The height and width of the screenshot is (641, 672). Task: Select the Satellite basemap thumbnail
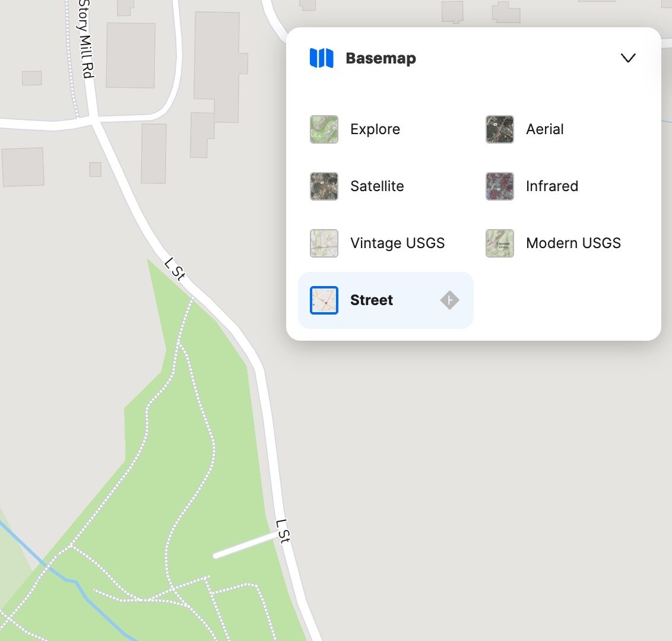(x=324, y=186)
